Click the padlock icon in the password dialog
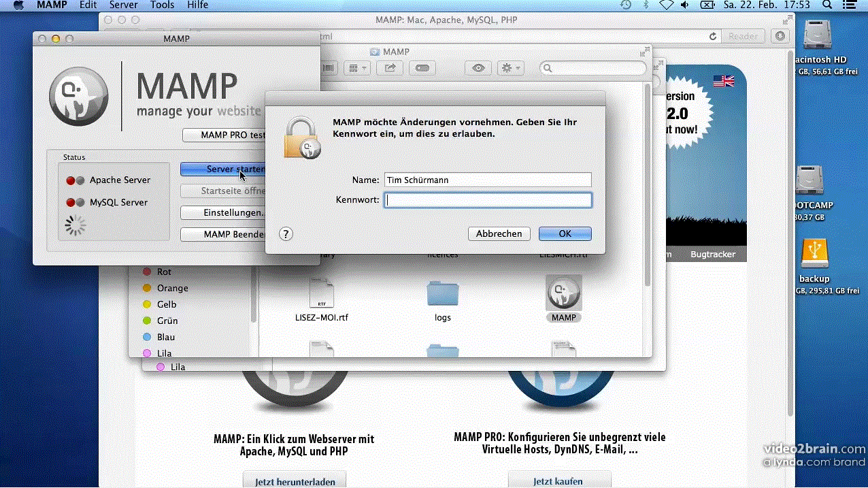 tap(302, 137)
